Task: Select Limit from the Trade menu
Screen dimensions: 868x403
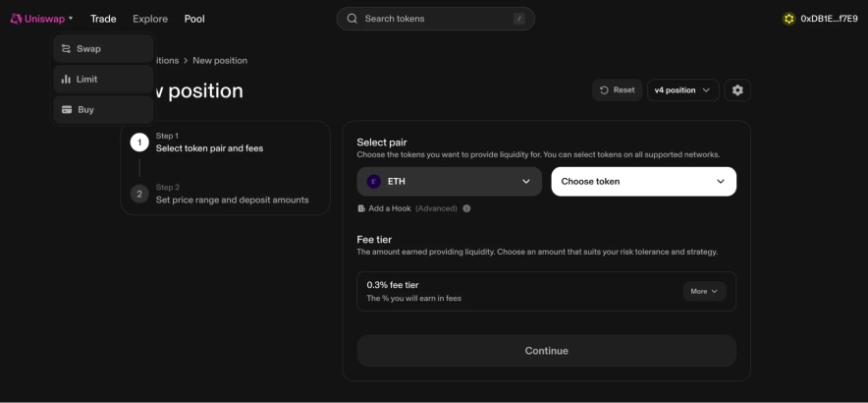Action: (86, 80)
